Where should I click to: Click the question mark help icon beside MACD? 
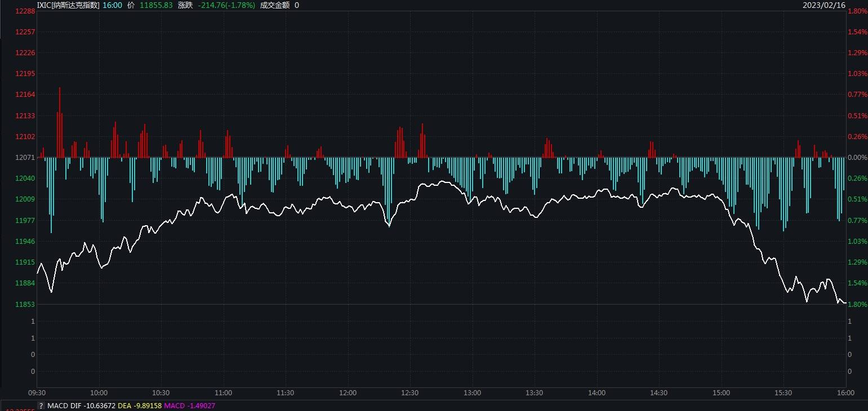(x=41, y=405)
